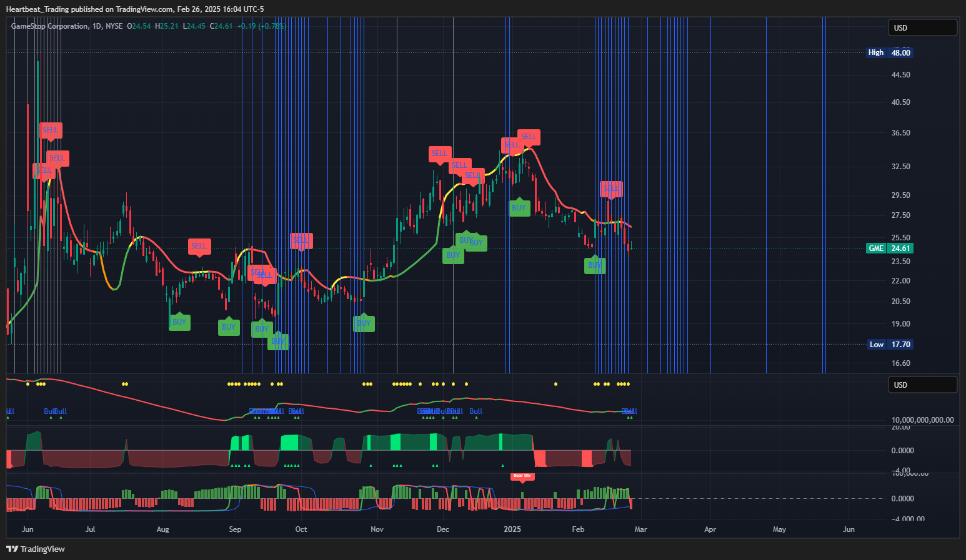
Task: Click the SELL signal in mid-February 2025
Action: (x=611, y=189)
